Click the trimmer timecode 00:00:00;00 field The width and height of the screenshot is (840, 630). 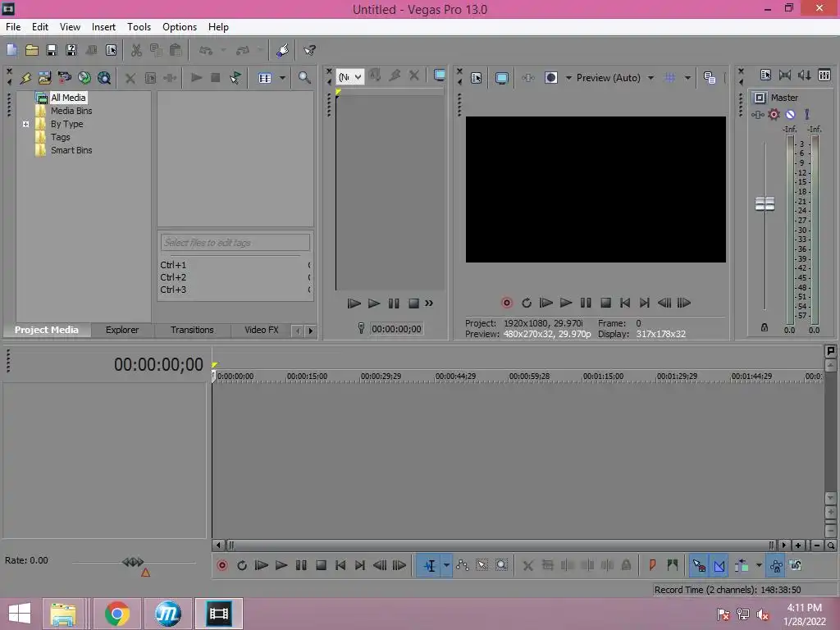(x=396, y=329)
